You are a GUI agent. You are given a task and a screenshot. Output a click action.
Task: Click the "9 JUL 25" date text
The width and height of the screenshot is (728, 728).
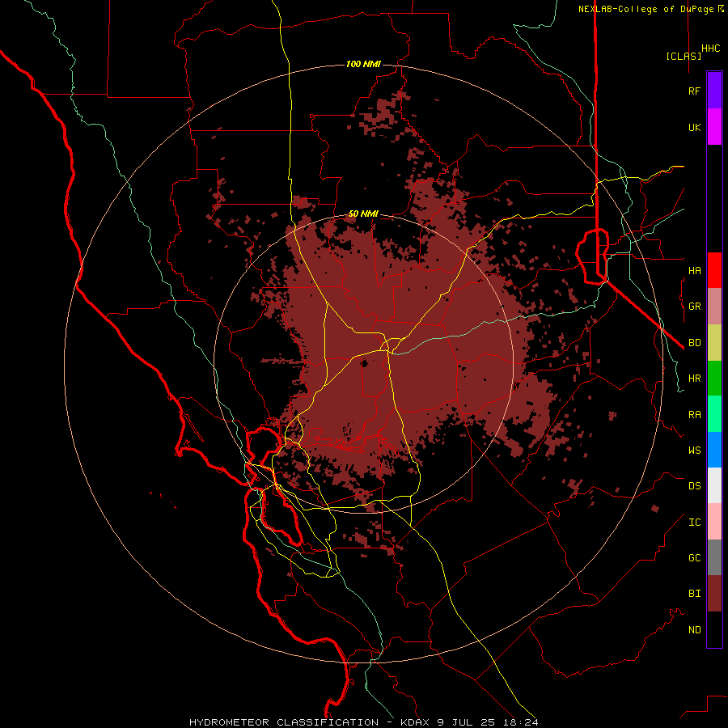click(468, 722)
